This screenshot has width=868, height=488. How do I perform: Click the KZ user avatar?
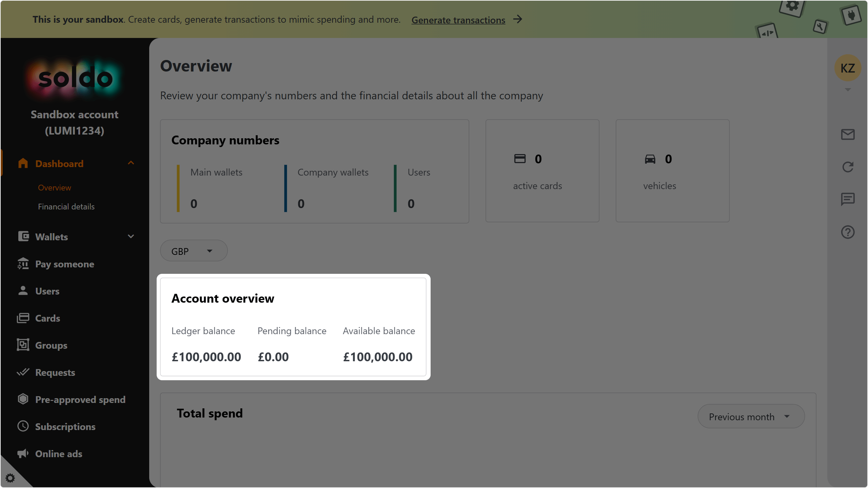pos(848,68)
